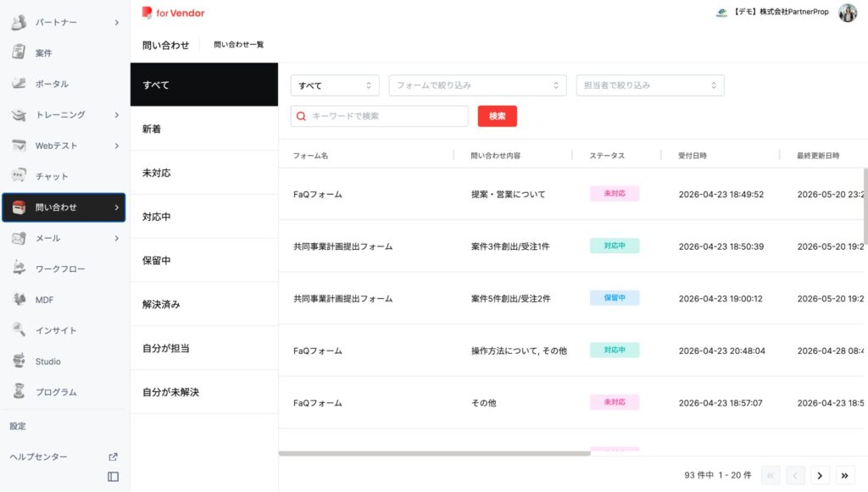Click the 93 件中 1 - 20 件 counter
The height and width of the screenshot is (492, 868).
[718, 475]
